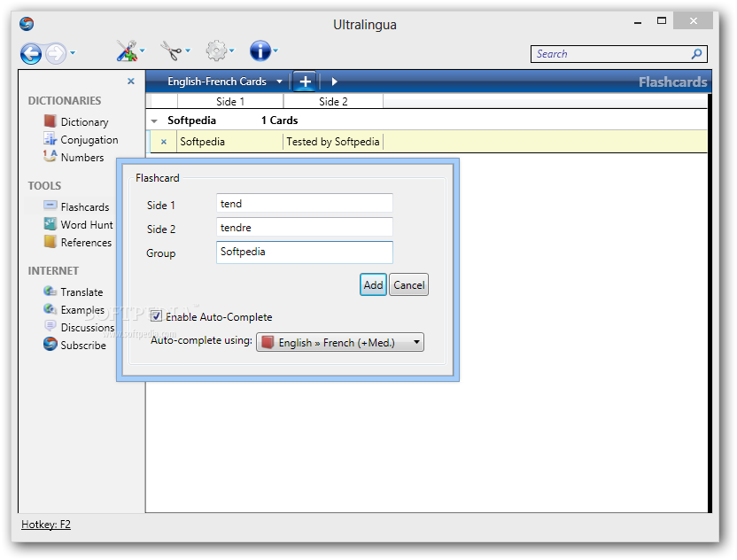The width and height of the screenshot is (737, 560).
Task: Click the blue info icon
Action: (260, 51)
